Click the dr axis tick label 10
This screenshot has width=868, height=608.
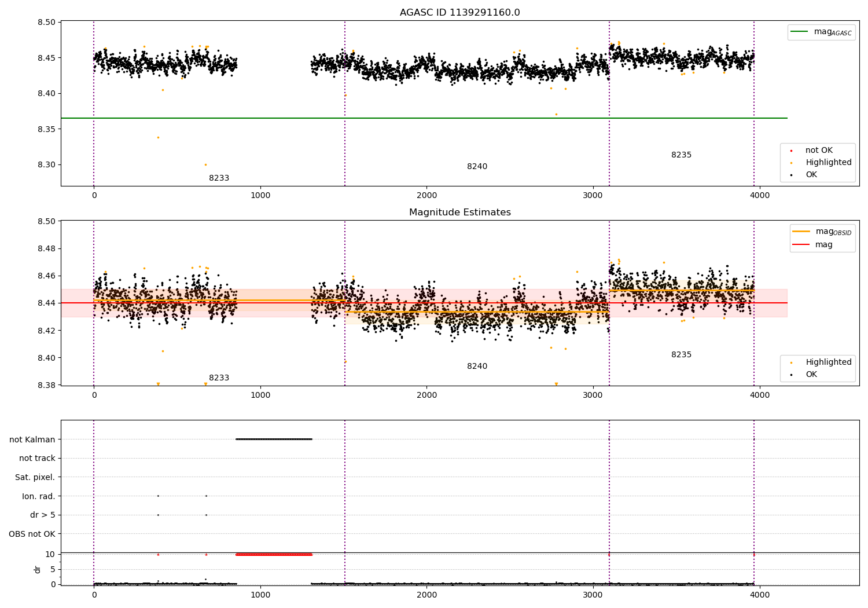point(50,555)
